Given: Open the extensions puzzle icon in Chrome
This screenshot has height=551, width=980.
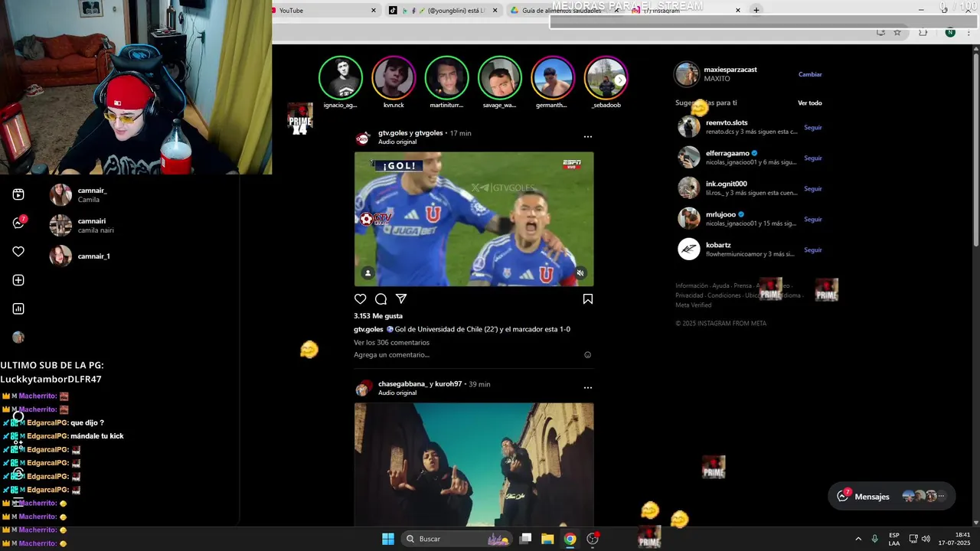Looking at the screenshot, I should click(x=923, y=32).
